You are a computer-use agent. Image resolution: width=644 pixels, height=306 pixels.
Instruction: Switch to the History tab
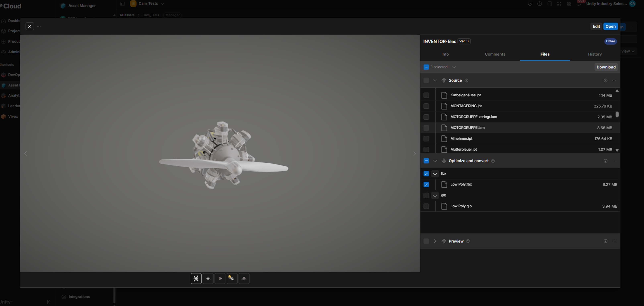(x=595, y=54)
